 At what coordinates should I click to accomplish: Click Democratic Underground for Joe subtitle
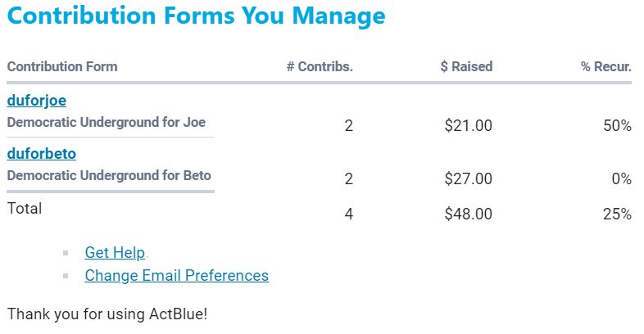pyautogui.click(x=107, y=122)
